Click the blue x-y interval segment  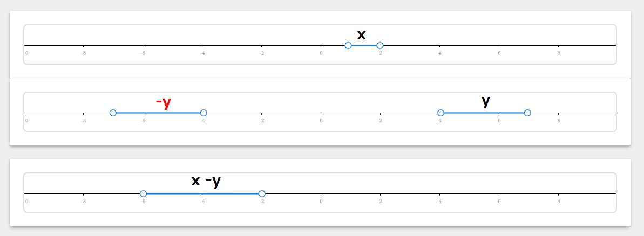coord(202,193)
